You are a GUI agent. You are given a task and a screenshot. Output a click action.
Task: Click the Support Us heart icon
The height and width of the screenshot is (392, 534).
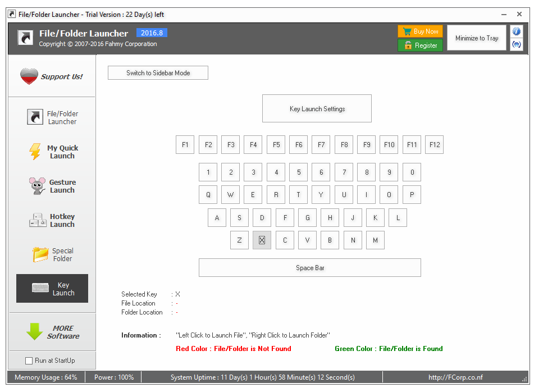[29, 76]
